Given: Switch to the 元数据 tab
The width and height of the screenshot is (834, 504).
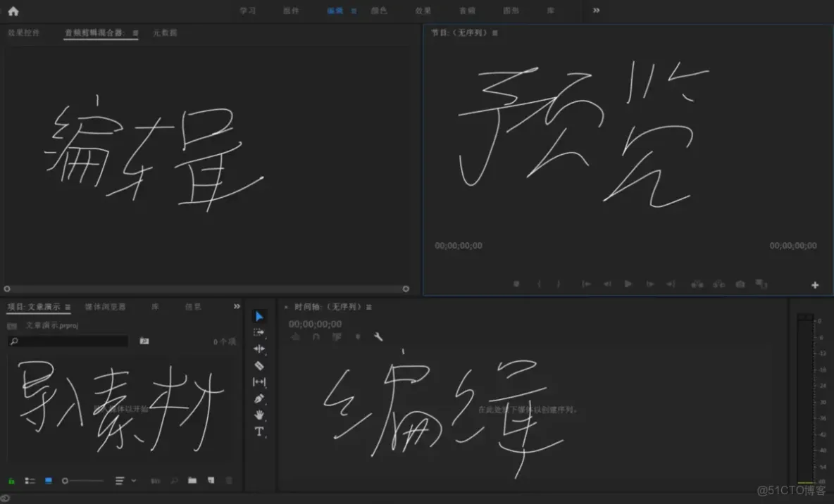Looking at the screenshot, I should (165, 32).
